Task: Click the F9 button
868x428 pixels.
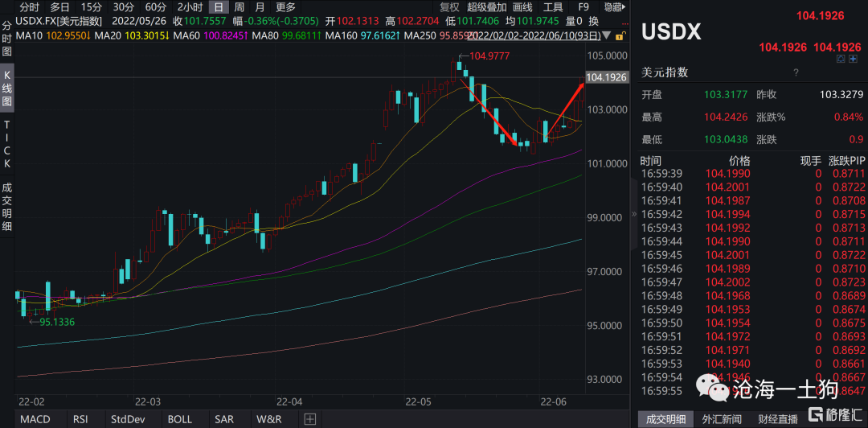Action: [583, 7]
